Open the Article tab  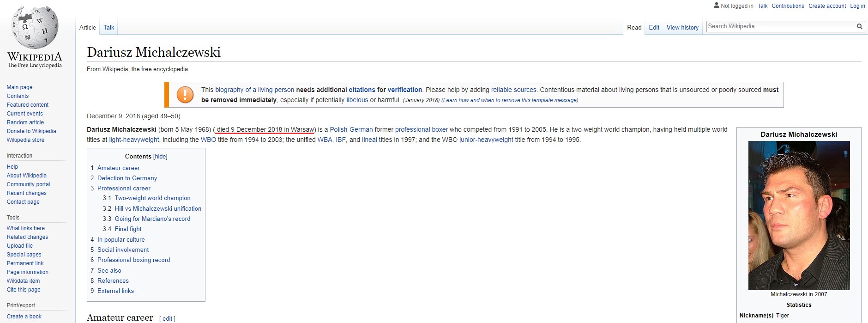(x=88, y=27)
